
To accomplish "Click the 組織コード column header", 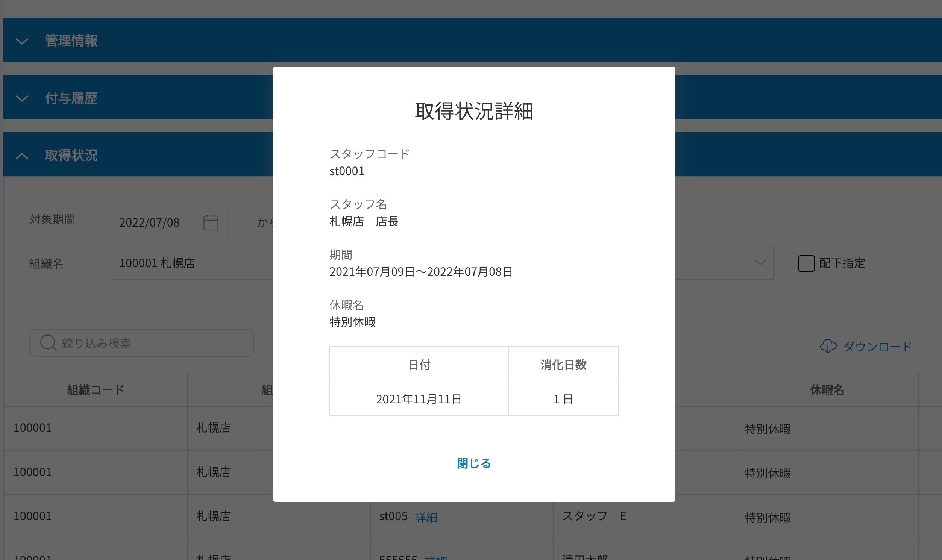I will pos(96,390).
